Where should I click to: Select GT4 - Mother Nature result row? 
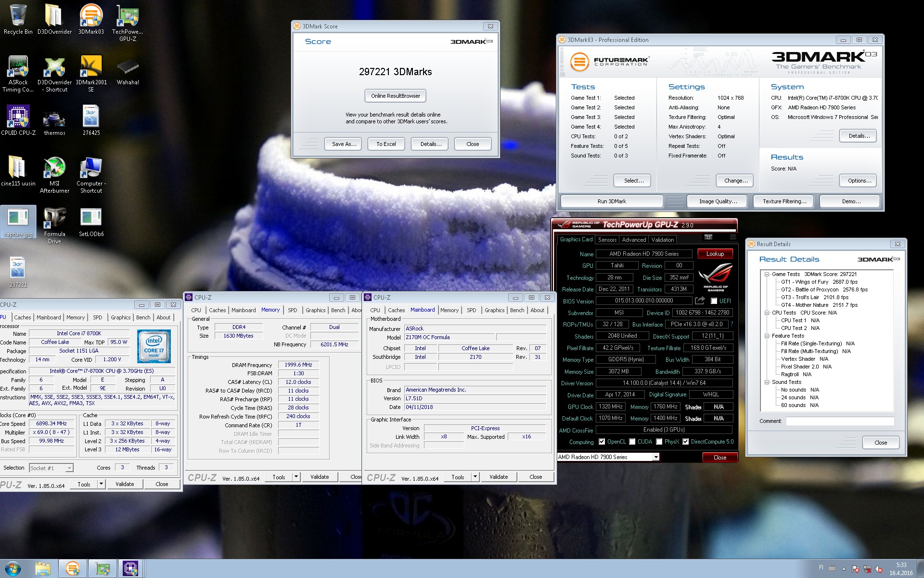819,305
